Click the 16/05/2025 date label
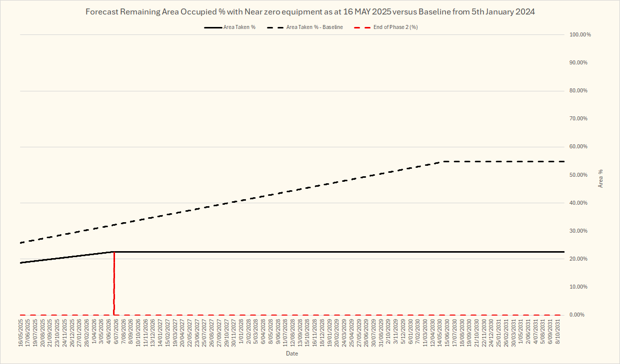Viewport: 620px width, 364px height. tap(21, 333)
